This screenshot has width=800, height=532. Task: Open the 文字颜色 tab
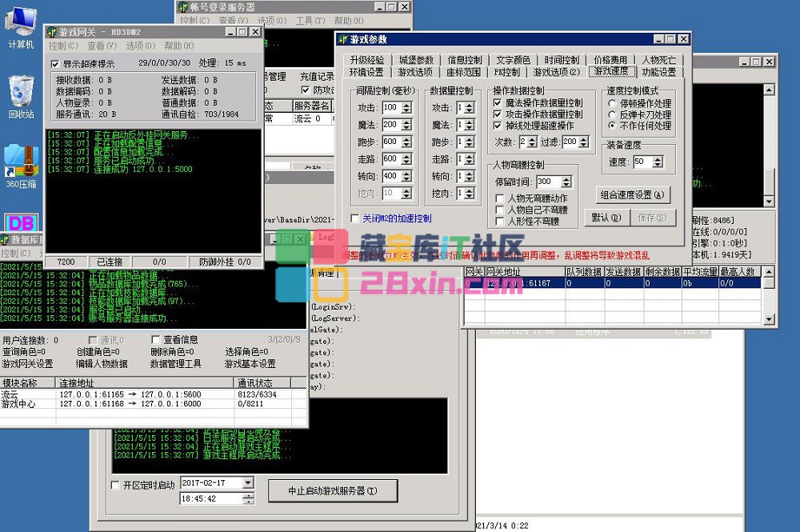[x=514, y=60]
